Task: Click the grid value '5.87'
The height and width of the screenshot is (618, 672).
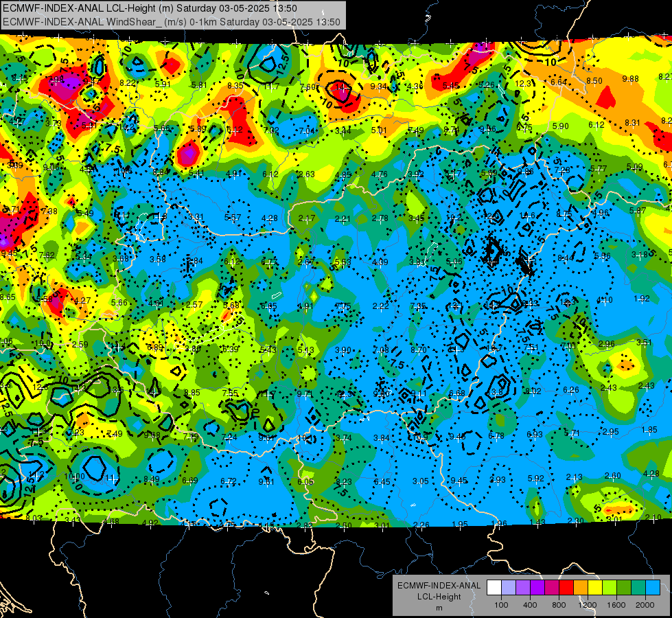Action: (638, 211)
